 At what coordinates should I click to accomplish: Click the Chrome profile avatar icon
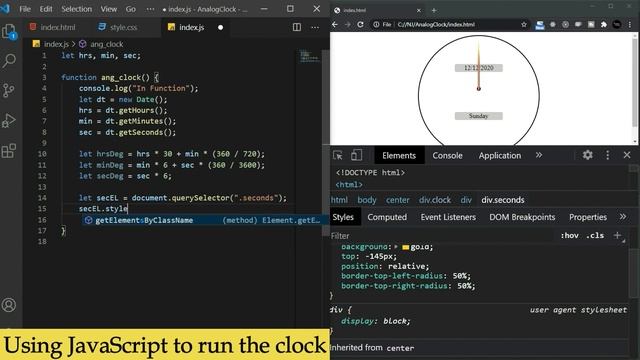point(617,24)
